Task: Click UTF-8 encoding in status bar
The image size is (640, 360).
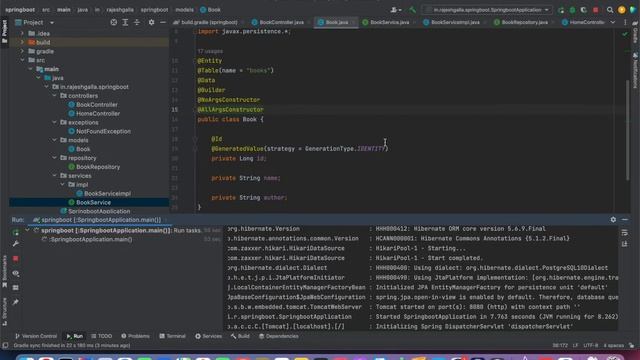Action: (x=591, y=345)
